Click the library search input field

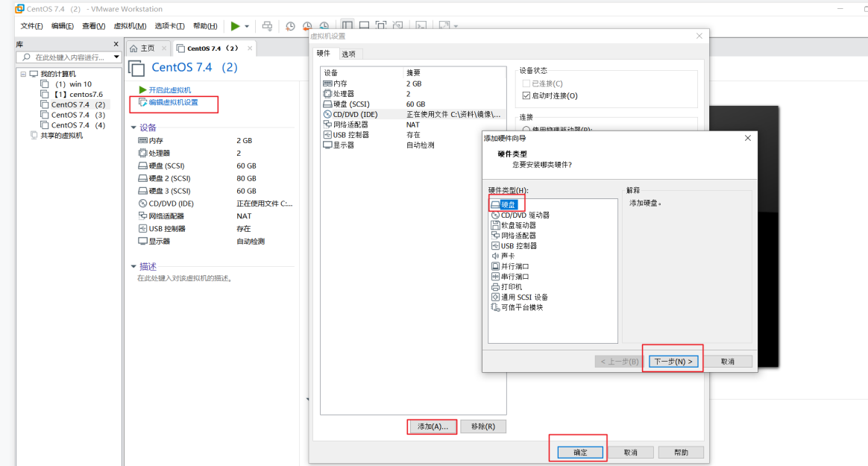(x=69, y=57)
